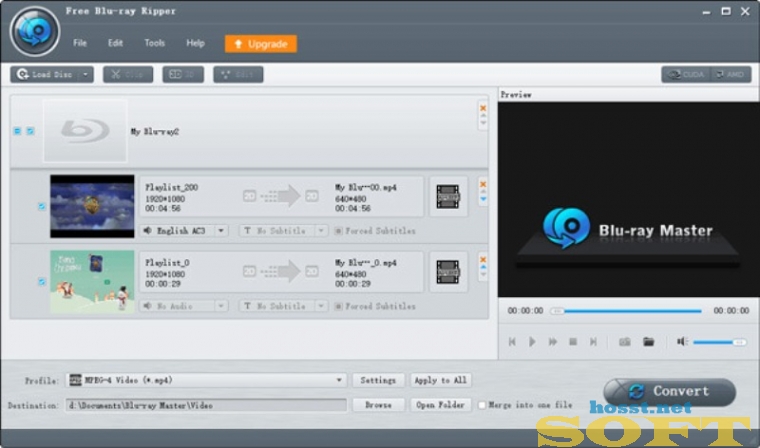Move Playlist_0 up with blue arrow
The image size is (760, 448).
tap(483, 267)
